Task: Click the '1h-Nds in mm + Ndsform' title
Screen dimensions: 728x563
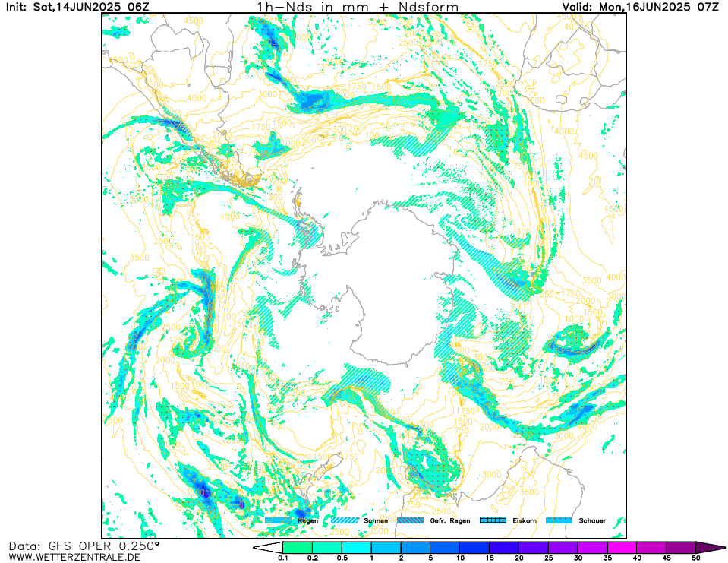Action: 358,7
